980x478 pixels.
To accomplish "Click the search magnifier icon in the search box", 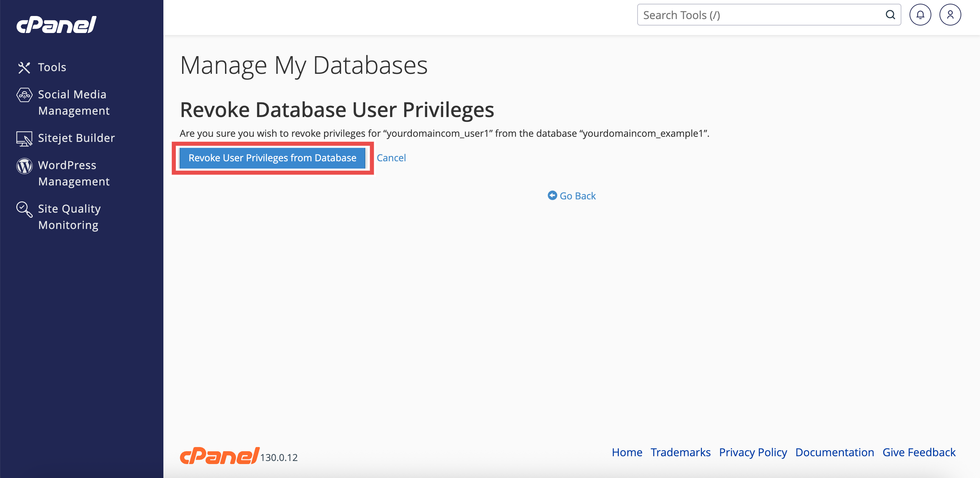I will 890,15.
